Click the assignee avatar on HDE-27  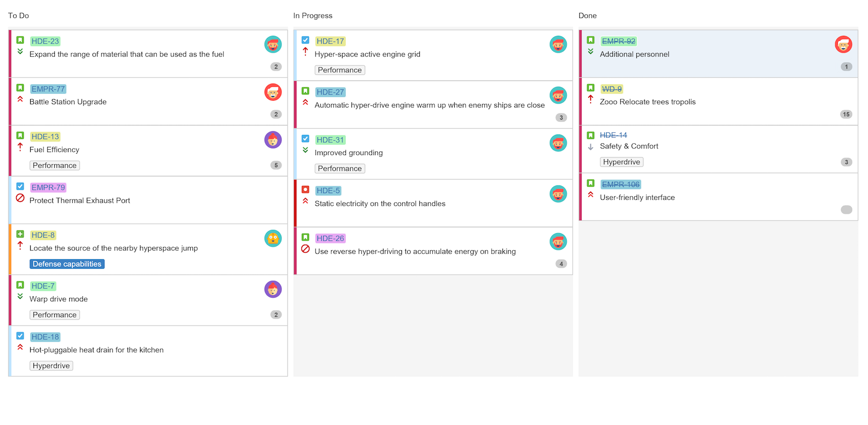tap(558, 95)
